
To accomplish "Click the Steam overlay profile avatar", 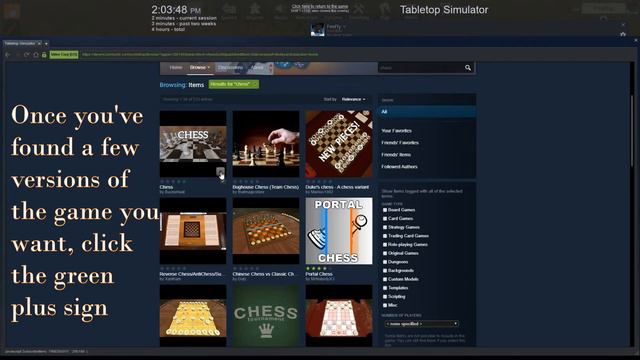I will (318, 29).
